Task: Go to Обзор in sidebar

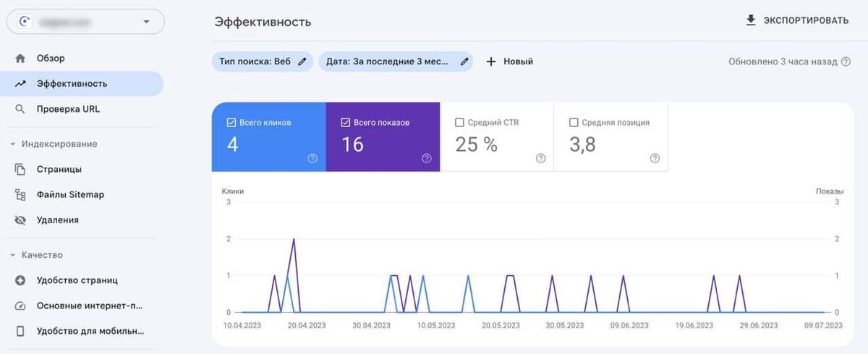Action: (51, 58)
